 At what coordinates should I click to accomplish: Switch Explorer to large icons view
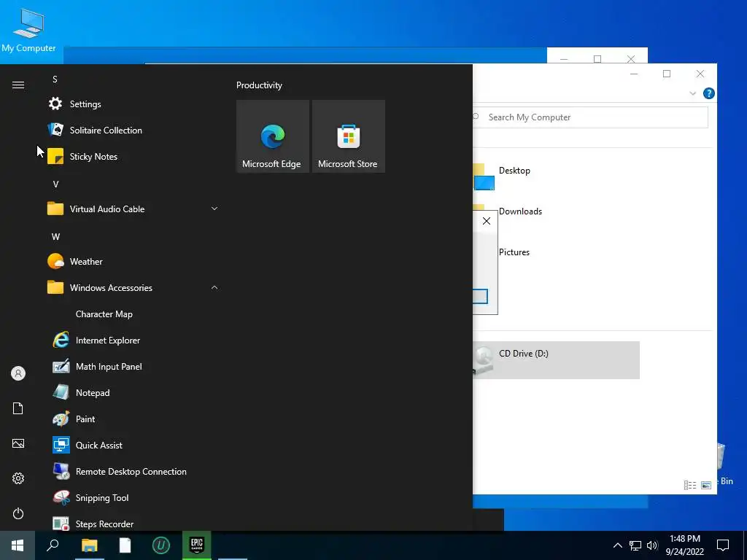coord(706,485)
